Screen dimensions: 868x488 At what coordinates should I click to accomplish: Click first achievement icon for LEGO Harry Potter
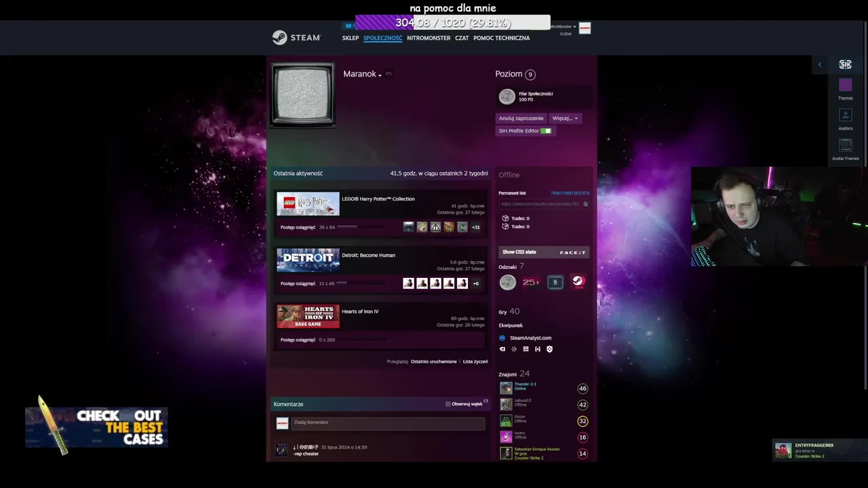click(408, 227)
